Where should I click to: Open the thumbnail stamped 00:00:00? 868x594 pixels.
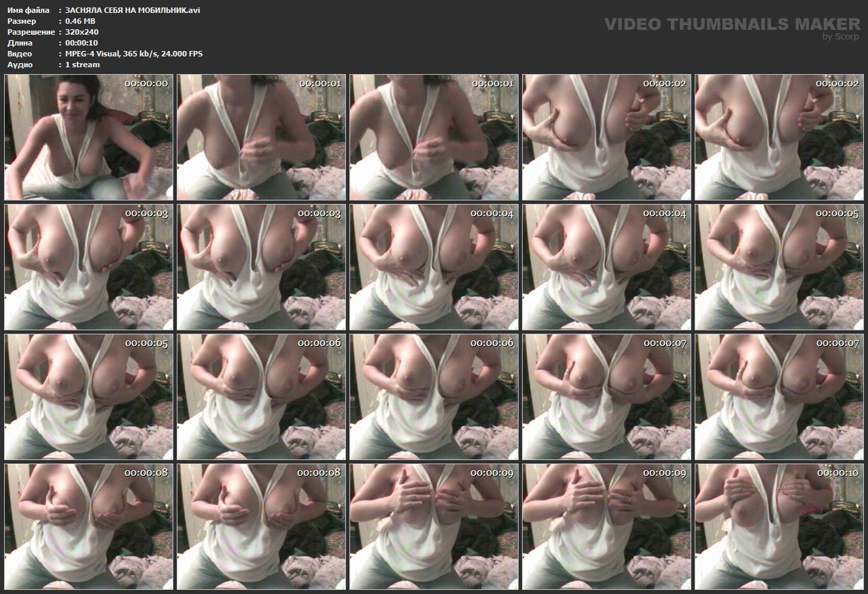tap(89, 137)
